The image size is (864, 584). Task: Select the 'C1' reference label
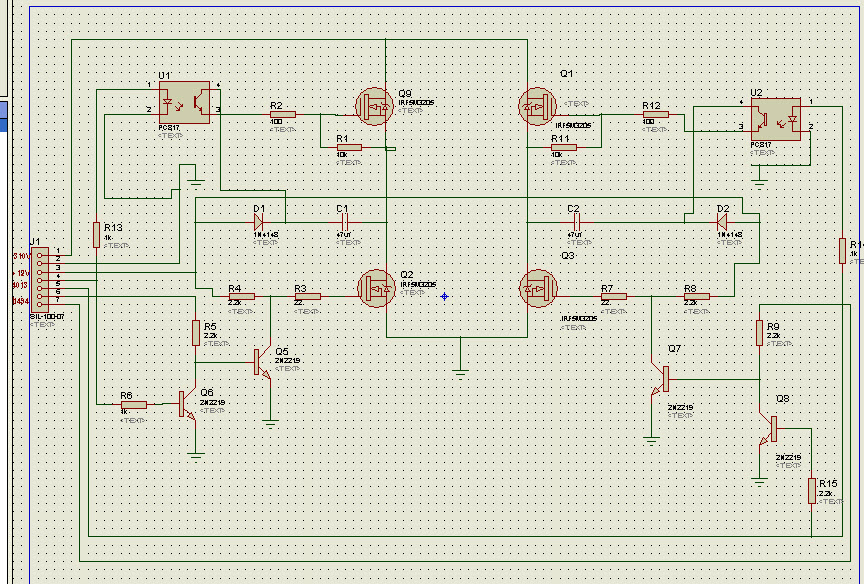[342, 209]
